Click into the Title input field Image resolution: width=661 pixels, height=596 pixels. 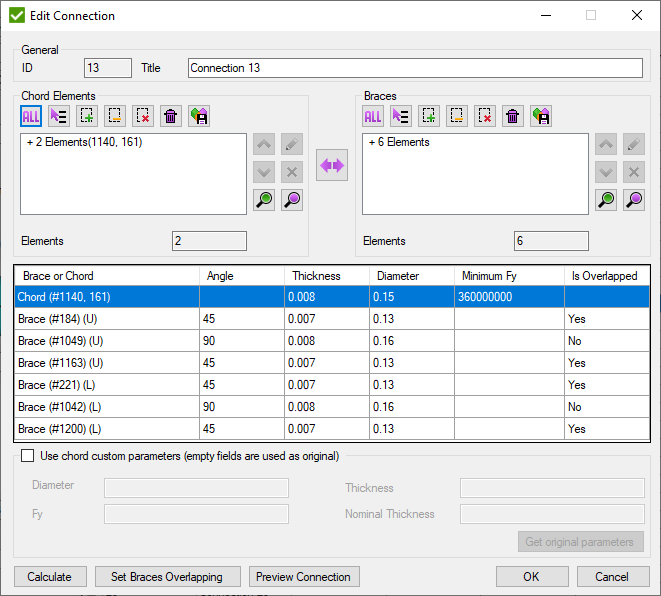coord(415,68)
